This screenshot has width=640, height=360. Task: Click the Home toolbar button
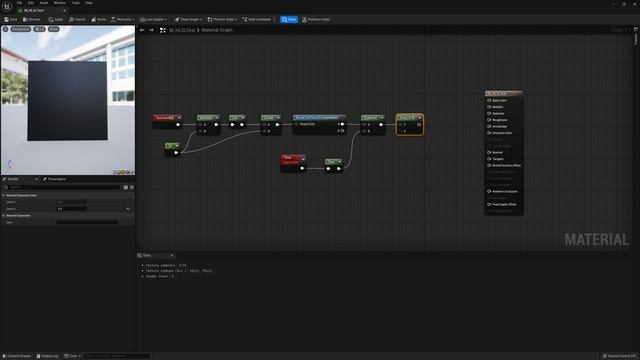[99, 20]
